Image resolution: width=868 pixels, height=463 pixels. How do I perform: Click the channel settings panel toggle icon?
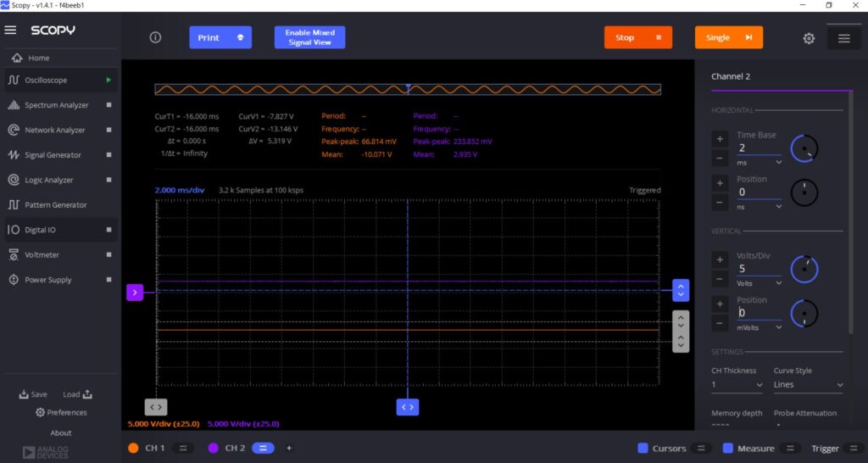[843, 38]
